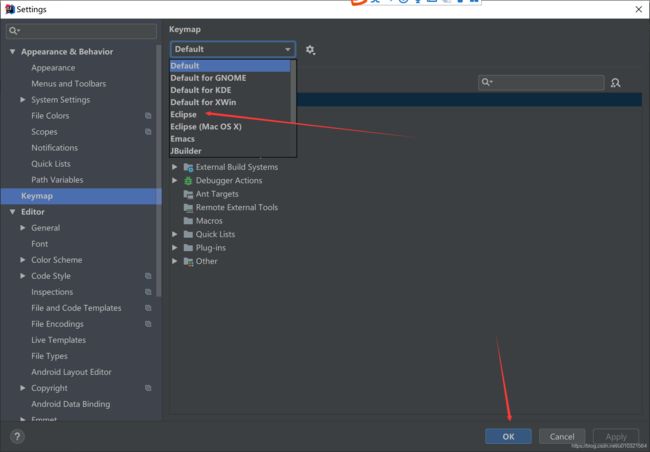Click the project-level icon beside Code Style
Image resolution: width=650 pixels, height=452 pixels.
pyautogui.click(x=148, y=276)
